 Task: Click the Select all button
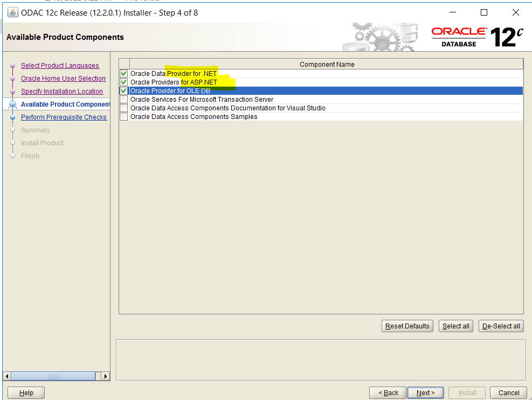point(455,326)
